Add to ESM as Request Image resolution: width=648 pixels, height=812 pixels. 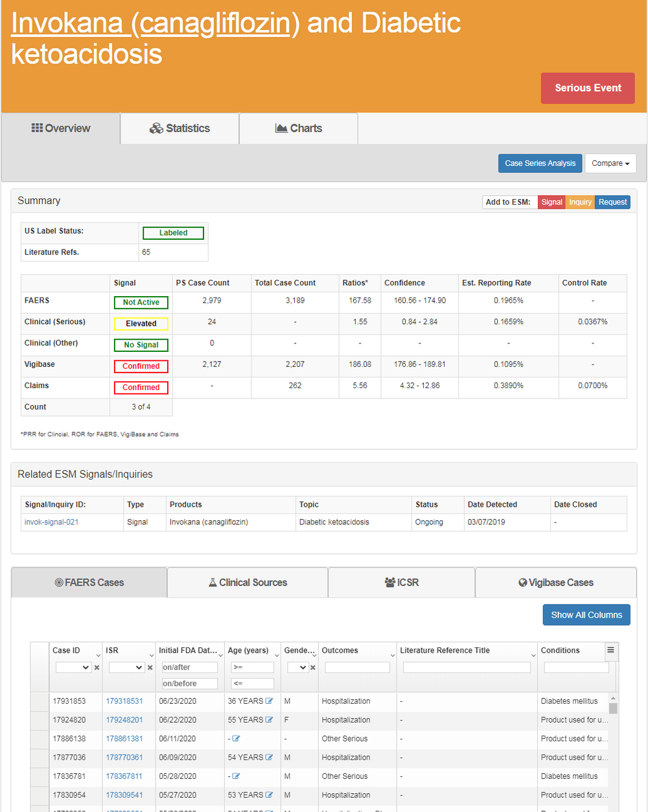(x=612, y=202)
